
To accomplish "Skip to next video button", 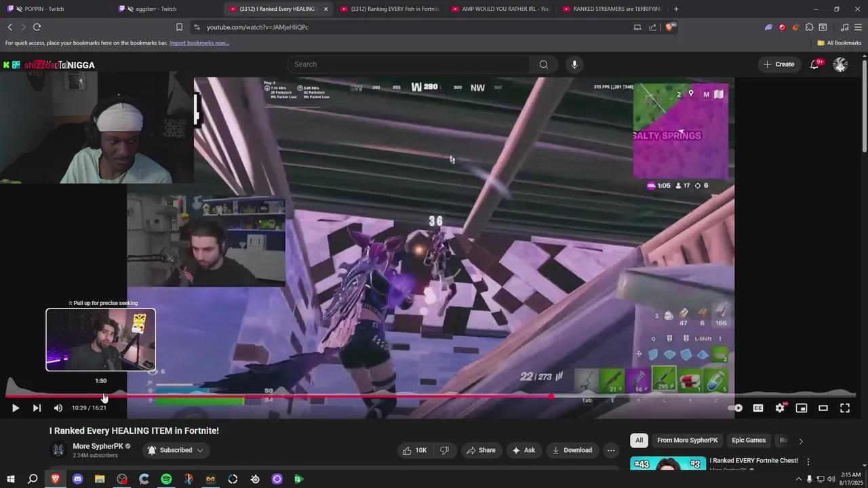I will pyautogui.click(x=37, y=408).
